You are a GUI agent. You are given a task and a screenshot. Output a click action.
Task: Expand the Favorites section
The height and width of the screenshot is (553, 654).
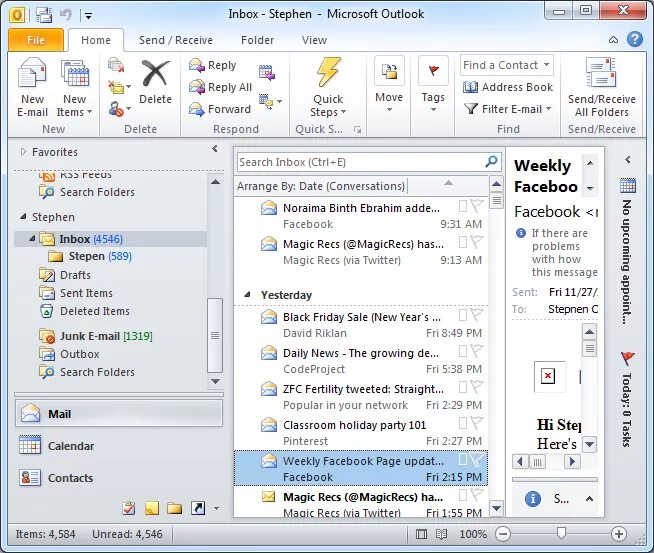pos(23,152)
